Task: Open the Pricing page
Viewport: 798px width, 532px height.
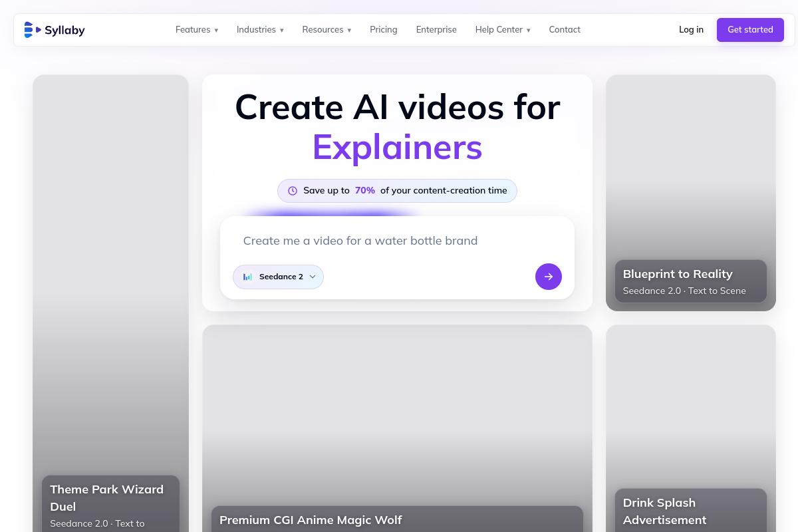Action: [384, 30]
